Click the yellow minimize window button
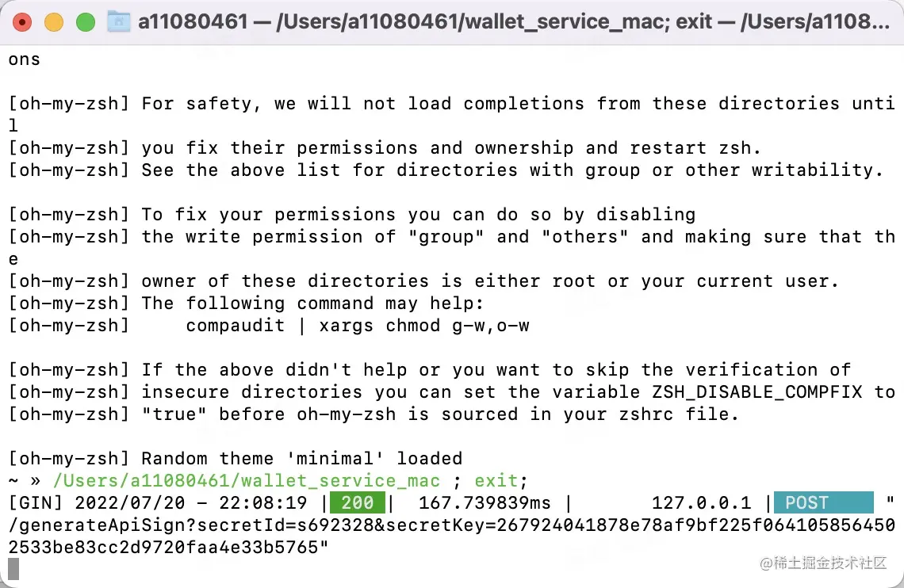 click(54, 22)
